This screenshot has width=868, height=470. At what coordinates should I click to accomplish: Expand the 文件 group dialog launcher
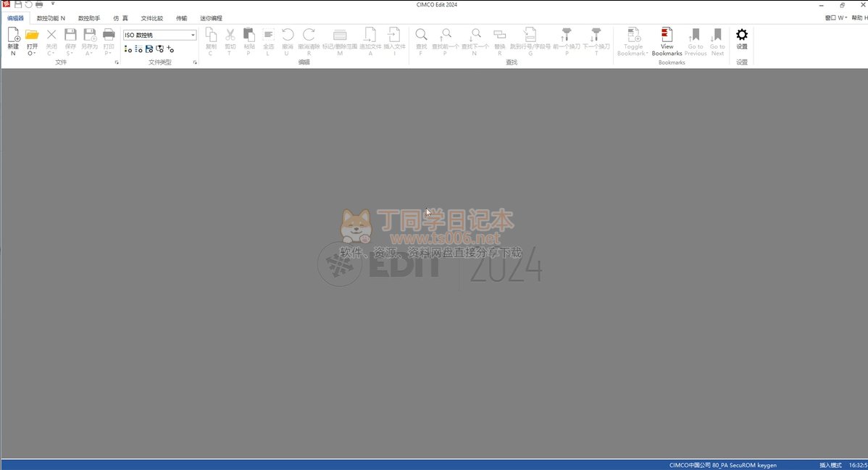coord(116,62)
